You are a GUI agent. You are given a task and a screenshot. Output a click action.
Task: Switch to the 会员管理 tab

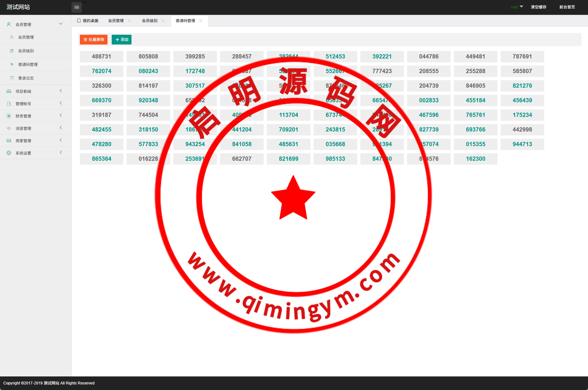(116, 21)
